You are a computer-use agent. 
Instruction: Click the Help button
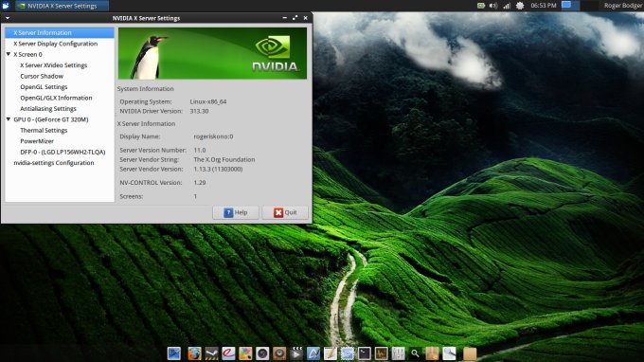tap(236, 212)
